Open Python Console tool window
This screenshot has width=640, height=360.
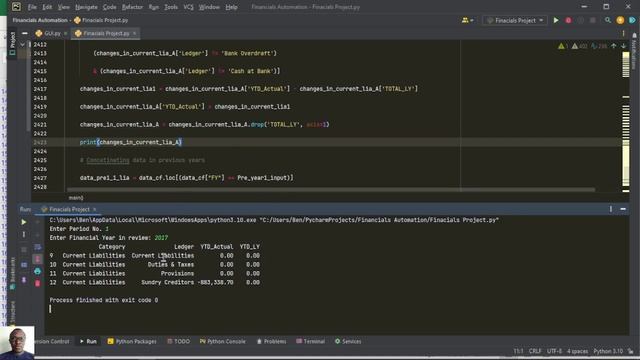tap(222, 341)
